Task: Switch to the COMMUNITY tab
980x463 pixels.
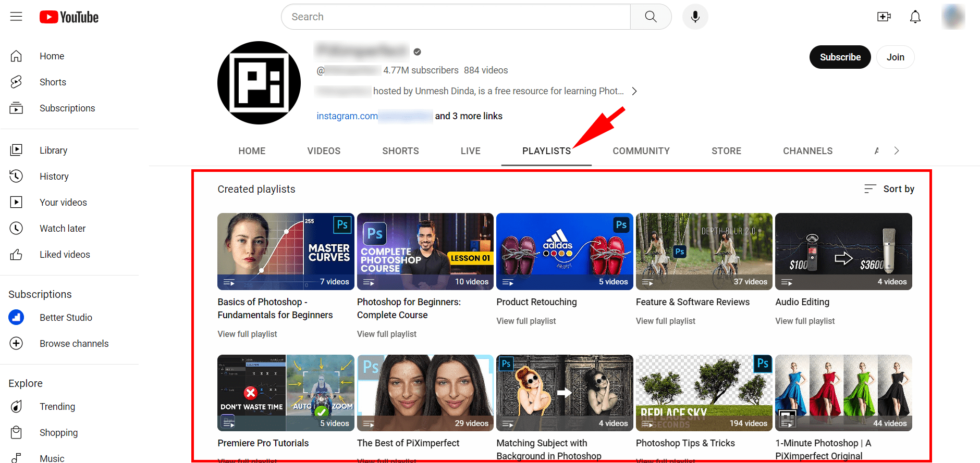Action: [x=641, y=151]
